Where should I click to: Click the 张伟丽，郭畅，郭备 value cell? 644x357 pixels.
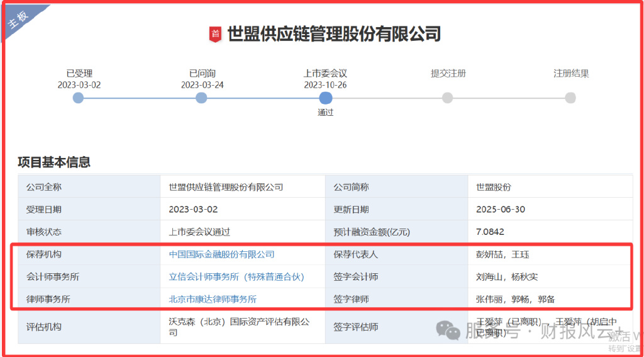(x=550, y=299)
